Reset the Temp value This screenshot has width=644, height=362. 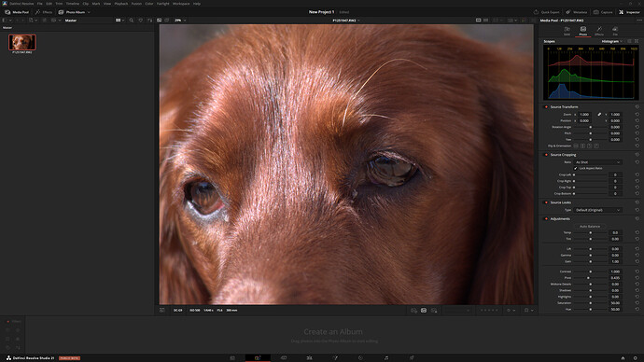point(637,232)
